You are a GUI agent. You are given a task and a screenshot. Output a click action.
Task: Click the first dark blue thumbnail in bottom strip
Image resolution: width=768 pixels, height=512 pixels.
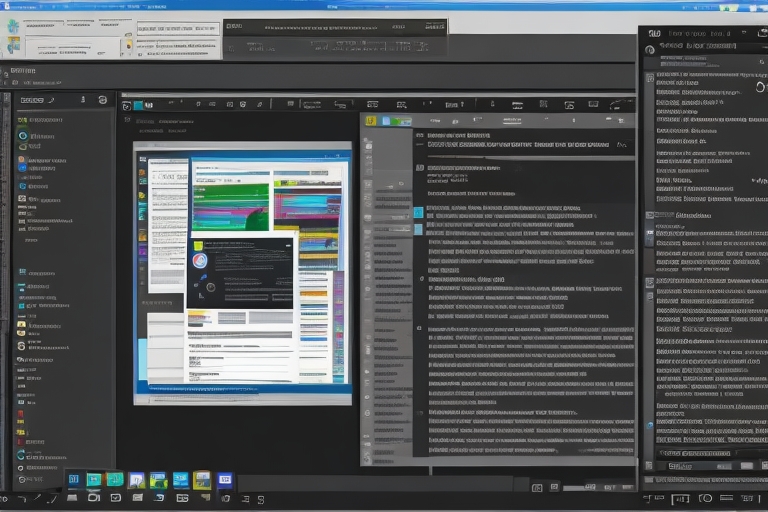74,480
